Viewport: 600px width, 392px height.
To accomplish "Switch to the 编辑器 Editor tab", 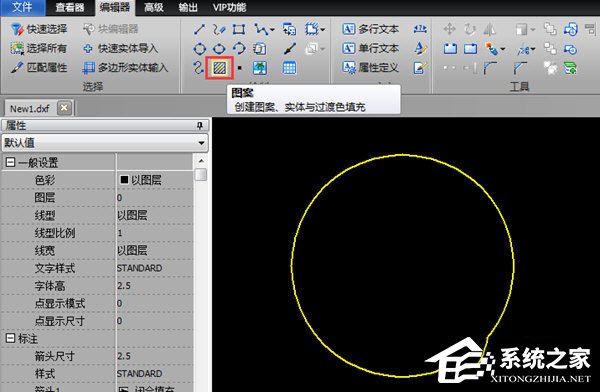I will pyautogui.click(x=114, y=7).
